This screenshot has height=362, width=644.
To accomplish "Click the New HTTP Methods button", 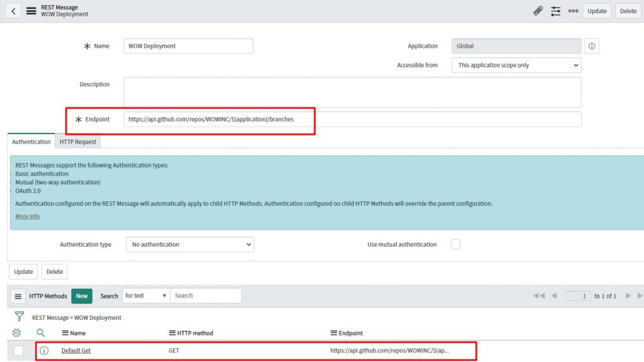I will click(82, 296).
